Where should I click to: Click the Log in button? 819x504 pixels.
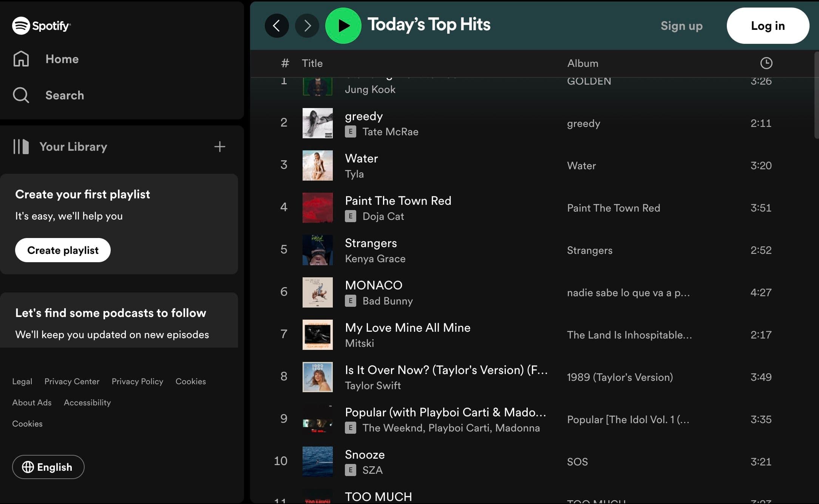coord(768,26)
